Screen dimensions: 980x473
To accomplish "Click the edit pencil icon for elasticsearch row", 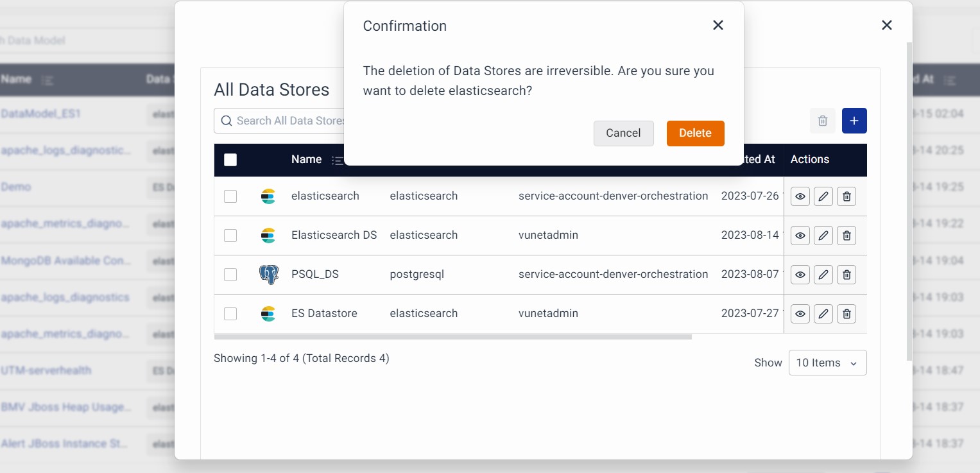I will (823, 196).
